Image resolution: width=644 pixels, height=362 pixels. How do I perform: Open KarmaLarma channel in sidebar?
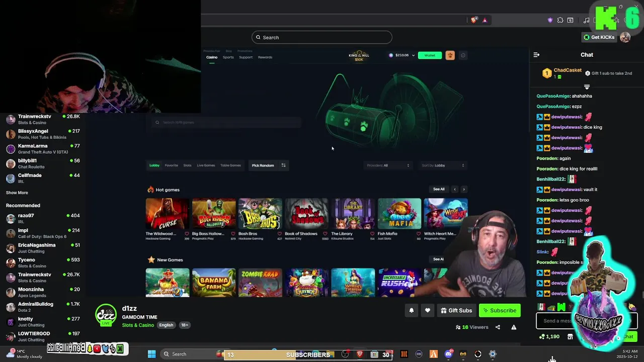click(43, 148)
